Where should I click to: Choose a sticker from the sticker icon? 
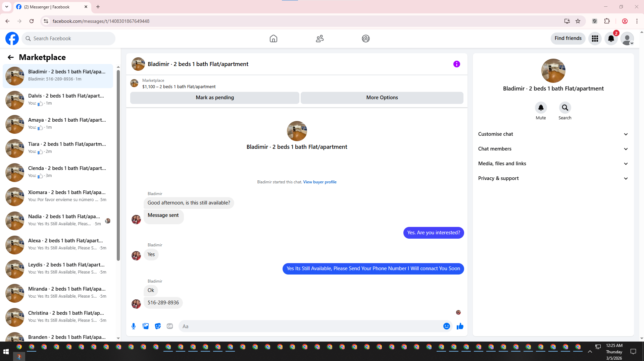click(x=158, y=326)
